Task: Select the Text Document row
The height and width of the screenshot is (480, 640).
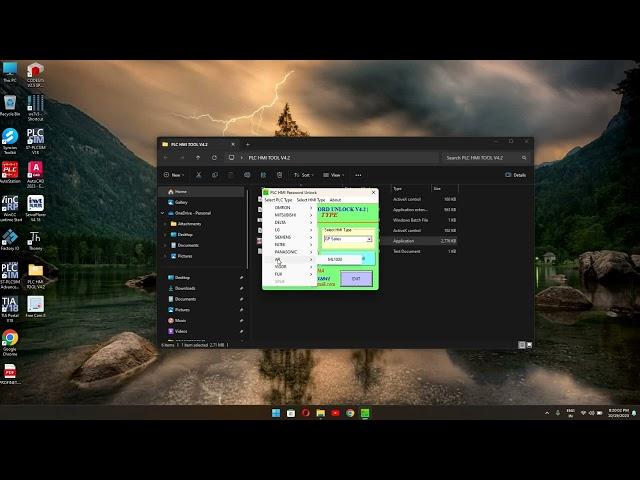Action: (x=358, y=251)
